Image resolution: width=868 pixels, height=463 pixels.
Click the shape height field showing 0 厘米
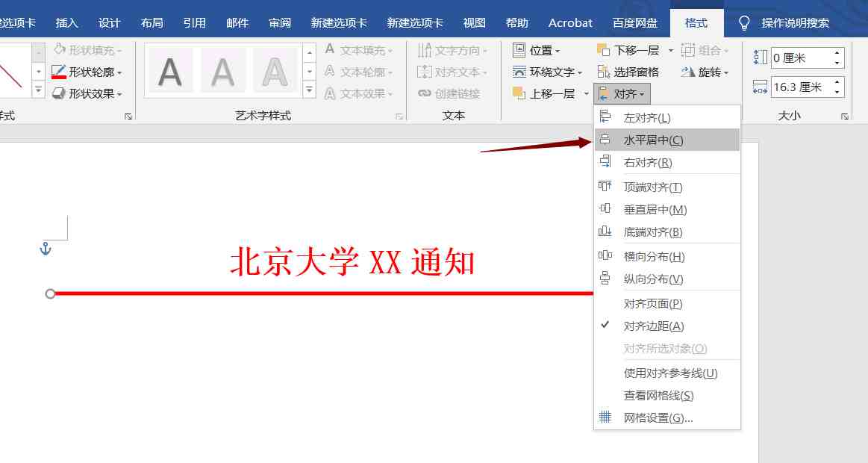[x=801, y=58]
